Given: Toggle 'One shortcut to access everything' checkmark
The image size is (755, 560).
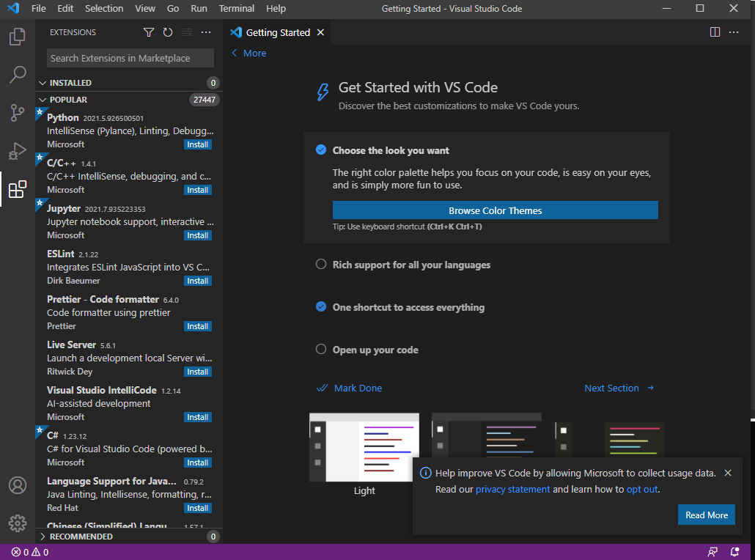Looking at the screenshot, I should pos(320,306).
